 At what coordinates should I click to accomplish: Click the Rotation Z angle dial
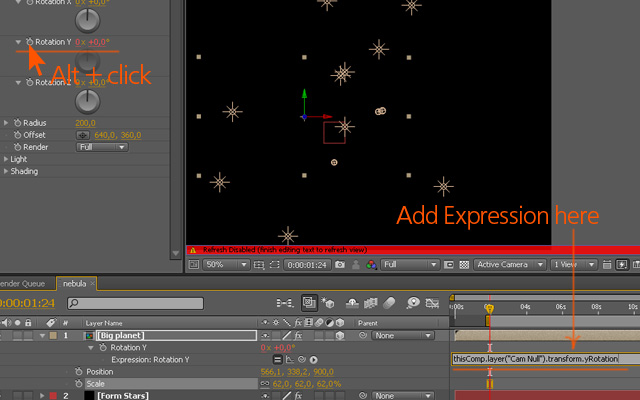(87, 101)
